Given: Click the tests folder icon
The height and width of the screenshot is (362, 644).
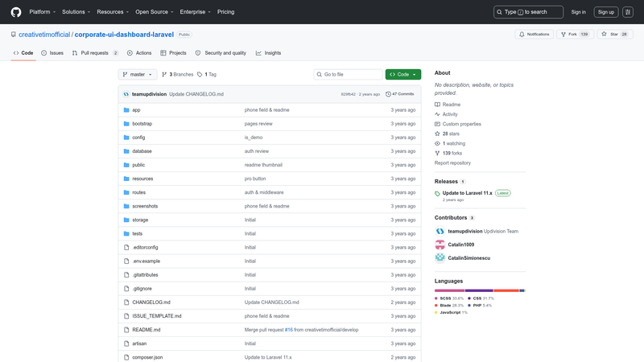Looking at the screenshot, I should tap(126, 233).
